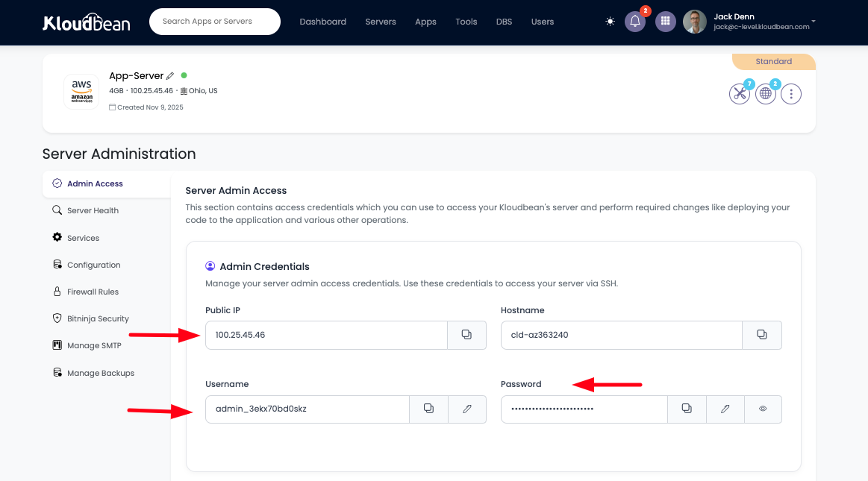This screenshot has height=481, width=868.
Task: Copy the Public IP address
Action: 466,335
